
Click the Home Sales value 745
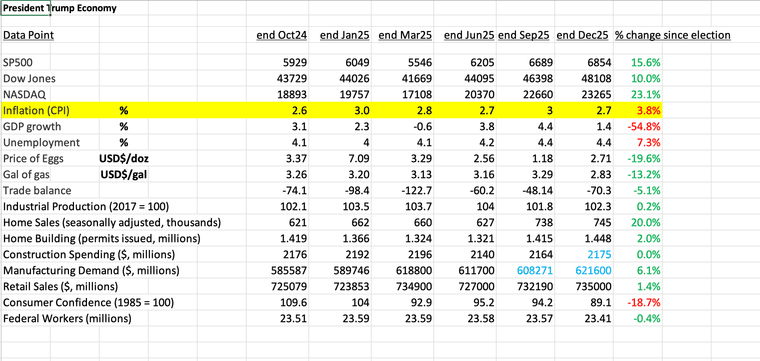tap(602, 222)
